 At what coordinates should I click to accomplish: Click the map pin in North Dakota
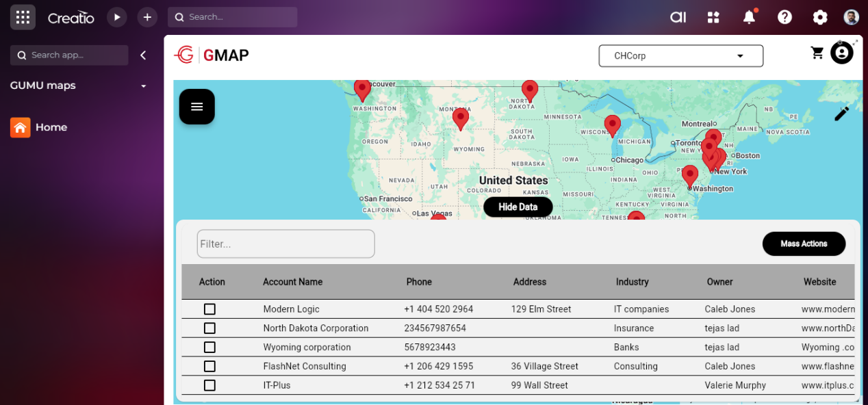529,90
